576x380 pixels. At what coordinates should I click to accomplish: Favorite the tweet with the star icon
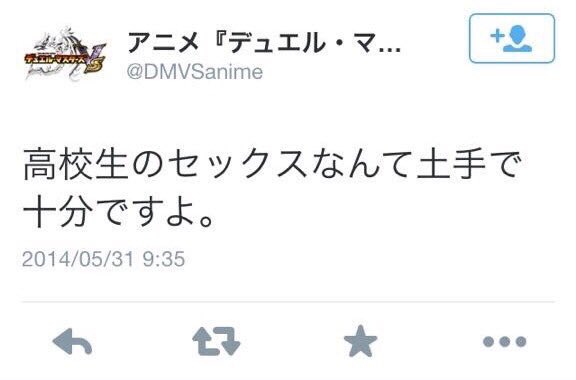tap(360, 341)
